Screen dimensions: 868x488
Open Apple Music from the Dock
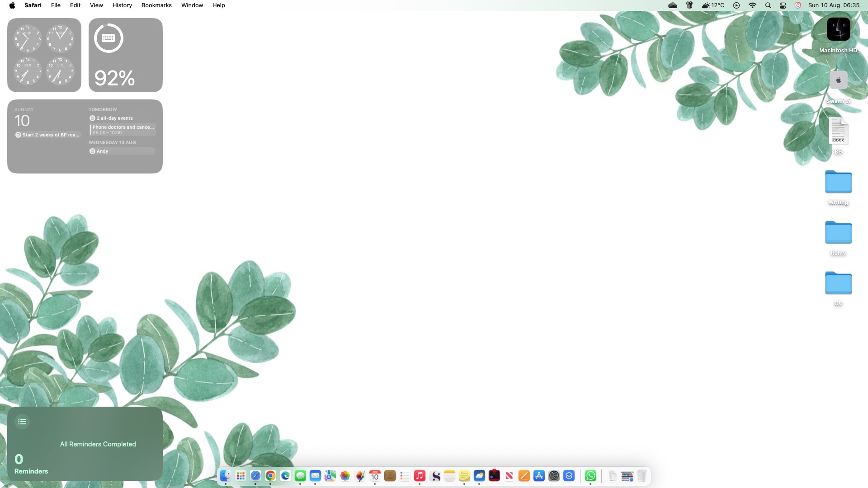click(419, 476)
